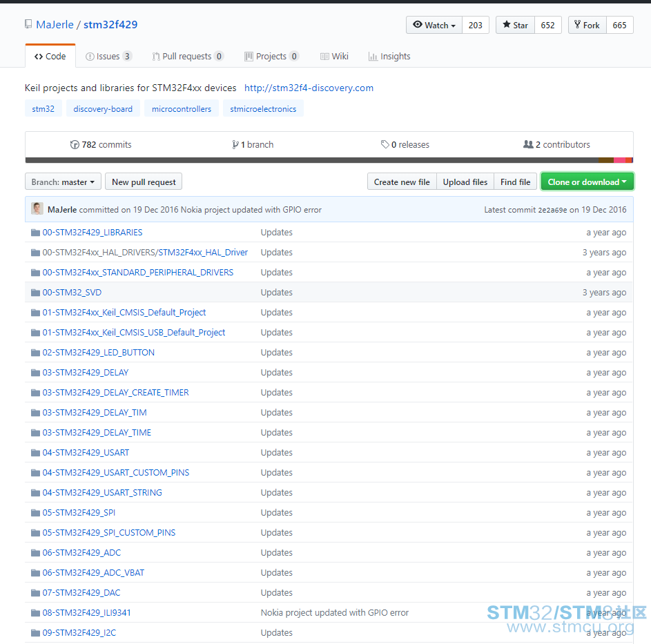Switch to the Issues tab
The height and width of the screenshot is (644, 651).
(109, 56)
